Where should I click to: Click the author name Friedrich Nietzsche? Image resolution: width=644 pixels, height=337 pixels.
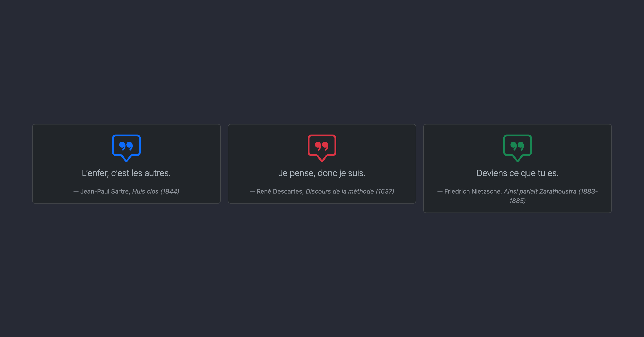pyautogui.click(x=472, y=191)
